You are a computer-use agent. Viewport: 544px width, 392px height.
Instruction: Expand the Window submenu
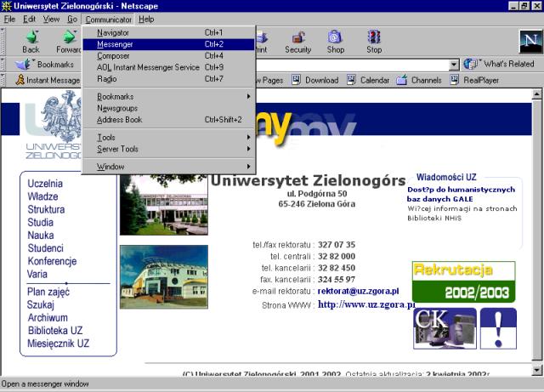click(x=169, y=167)
